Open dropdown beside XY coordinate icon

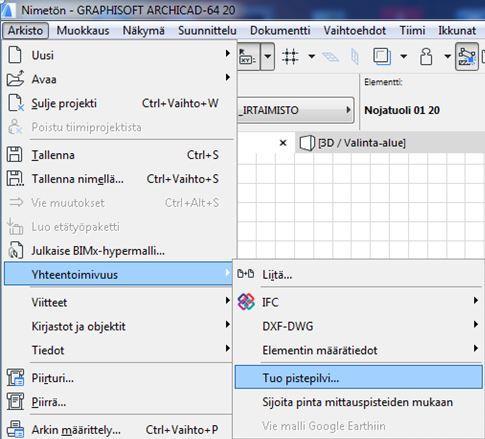coord(267,57)
